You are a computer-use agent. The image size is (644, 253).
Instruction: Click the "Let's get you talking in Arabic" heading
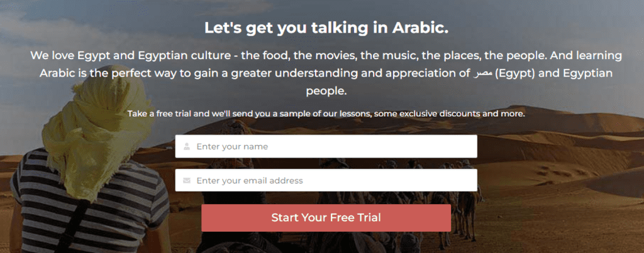click(326, 28)
